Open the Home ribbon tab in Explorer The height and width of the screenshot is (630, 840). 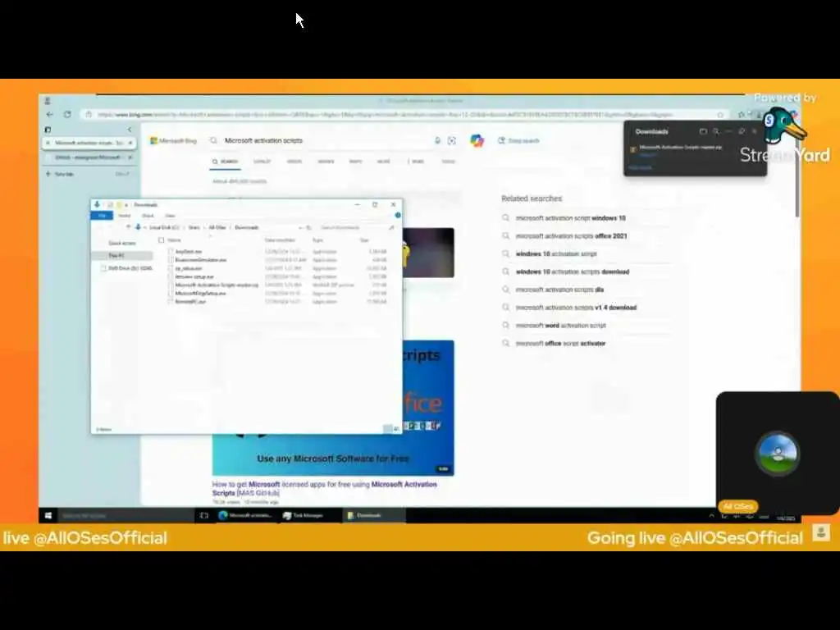pyautogui.click(x=125, y=216)
